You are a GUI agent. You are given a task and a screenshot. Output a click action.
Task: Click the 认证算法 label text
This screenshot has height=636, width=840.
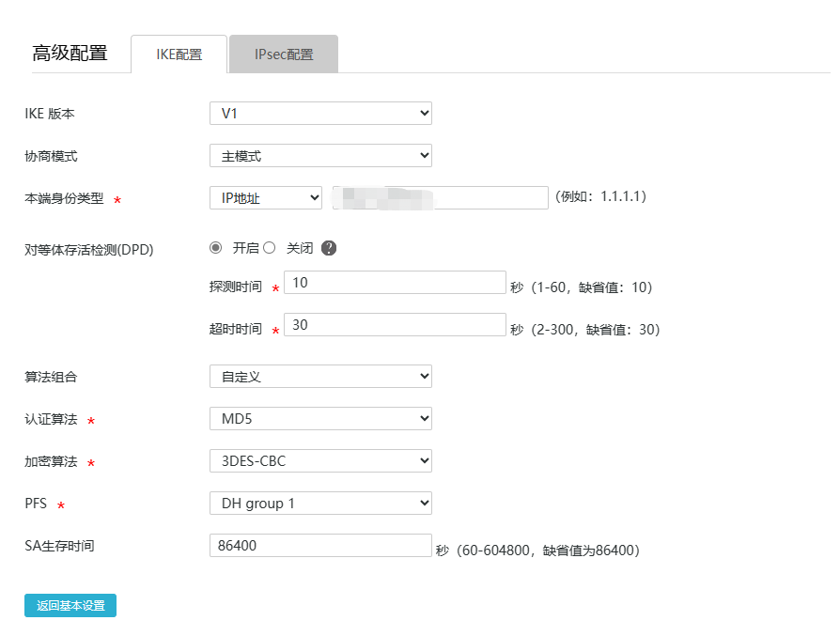51,420
